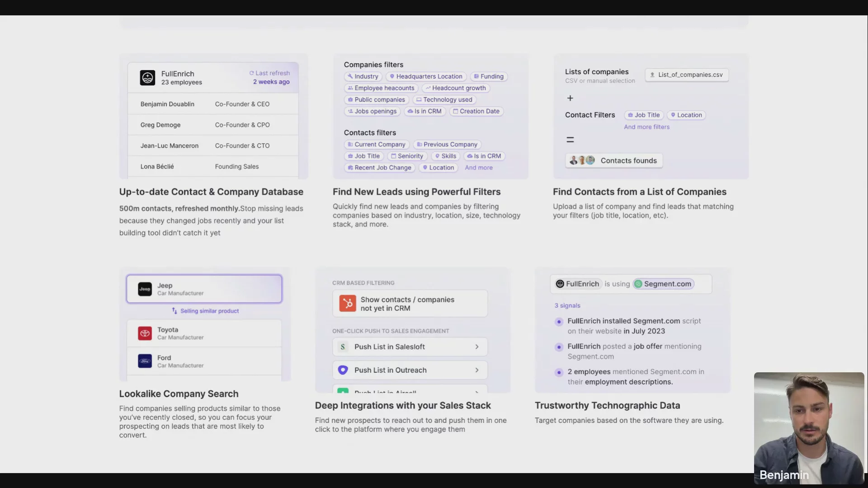Select the Ford Car Manufacturer row
The height and width of the screenshot is (488, 868).
point(204,361)
